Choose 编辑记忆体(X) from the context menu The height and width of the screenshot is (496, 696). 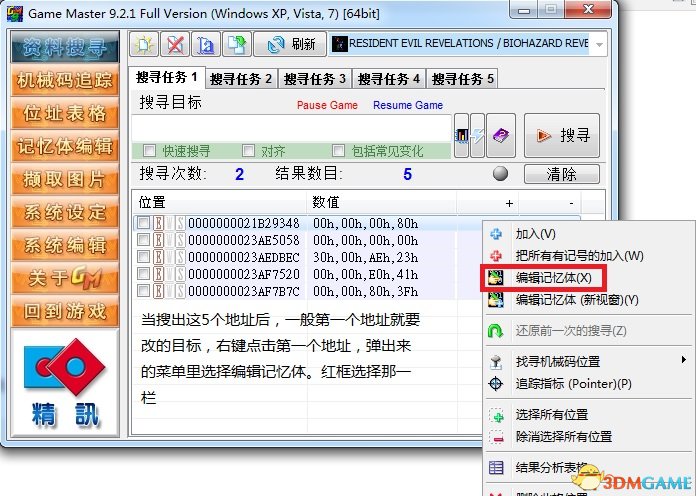tap(542, 278)
